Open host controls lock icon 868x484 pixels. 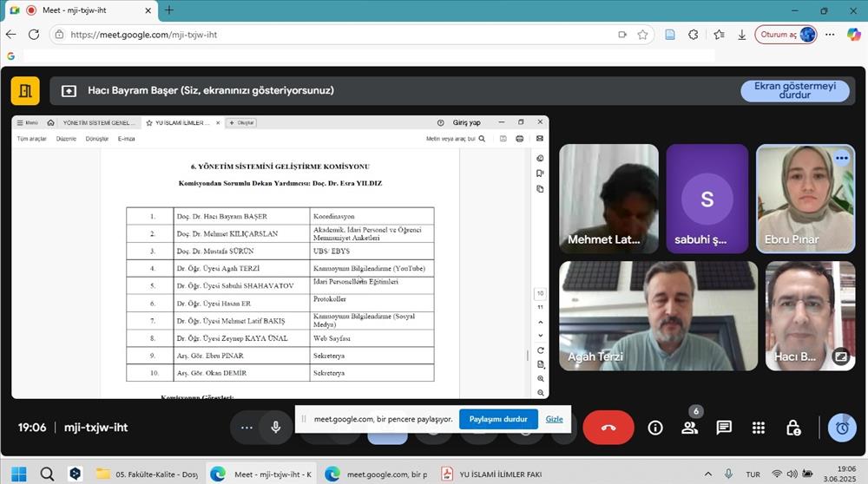click(x=792, y=428)
